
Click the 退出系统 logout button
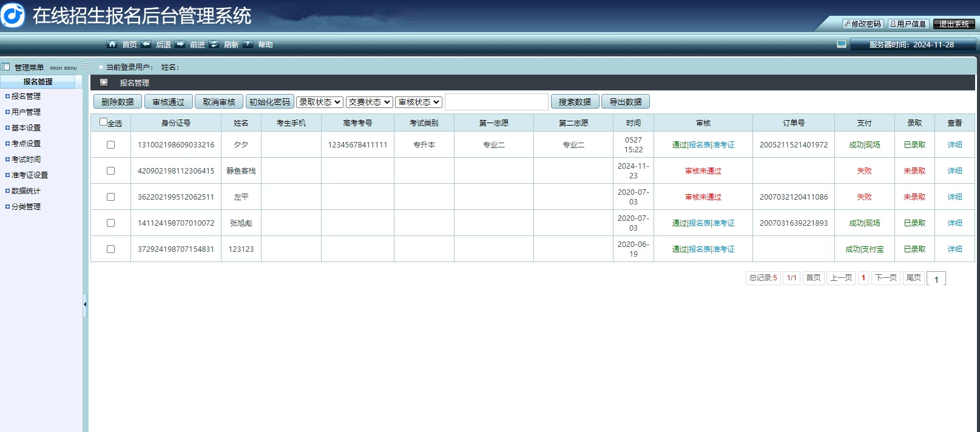click(x=954, y=24)
